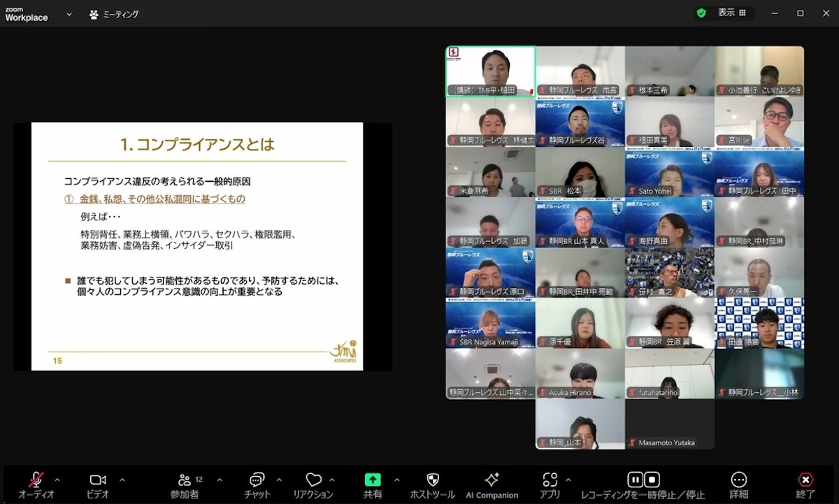Open the チャット chat panel

click(257, 480)
